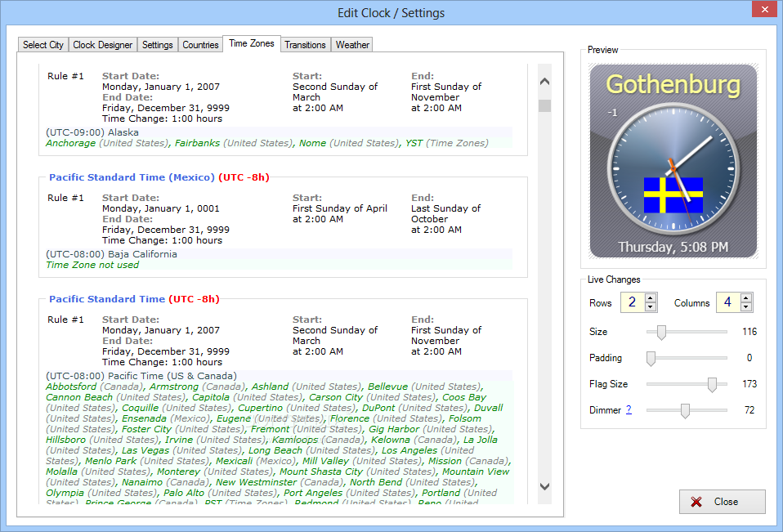Click '(UTC-08:00) Baja California' text
Screen dimensions: 783x532
click(111, 254)
